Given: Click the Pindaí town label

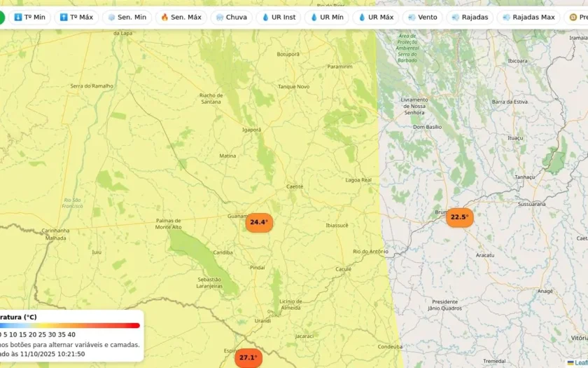Looking at the screenshot, I should pos(258,268).
